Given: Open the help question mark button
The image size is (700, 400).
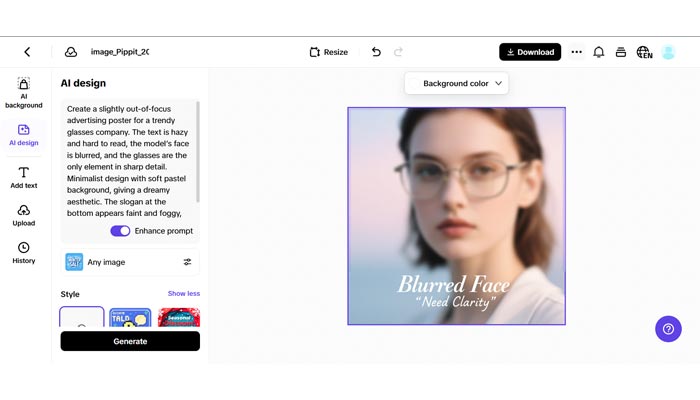Looking at the screenshot, I should (668, 329).
